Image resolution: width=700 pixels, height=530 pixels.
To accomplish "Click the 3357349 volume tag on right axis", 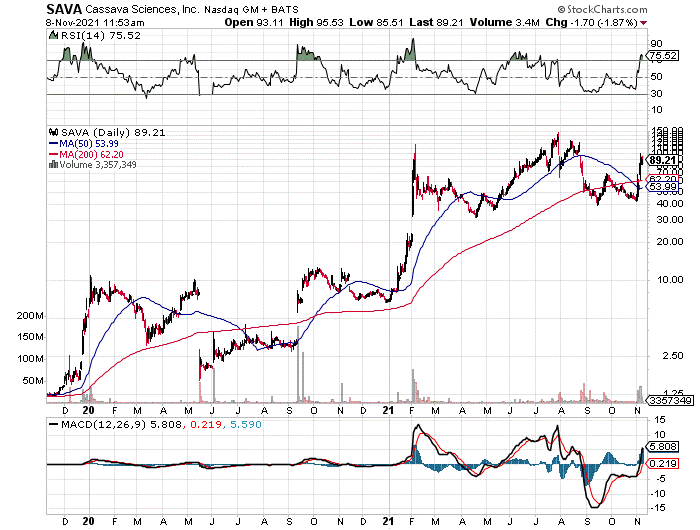I will (670, 401).
